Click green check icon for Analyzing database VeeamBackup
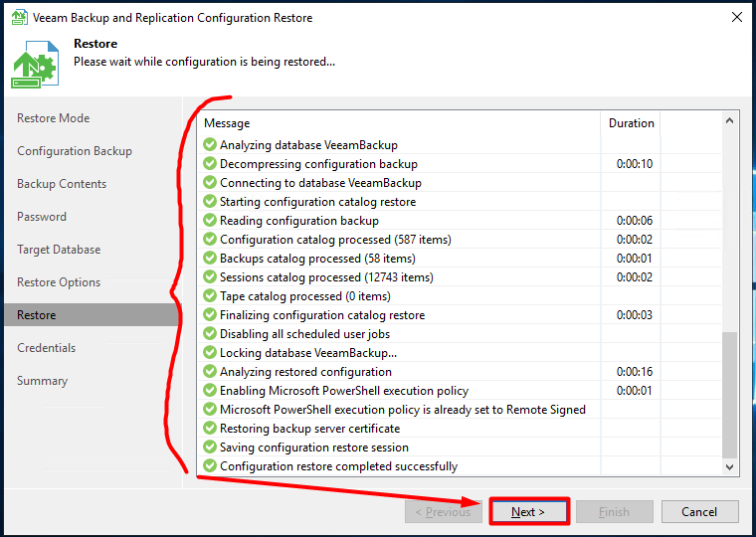 point(210,144)
